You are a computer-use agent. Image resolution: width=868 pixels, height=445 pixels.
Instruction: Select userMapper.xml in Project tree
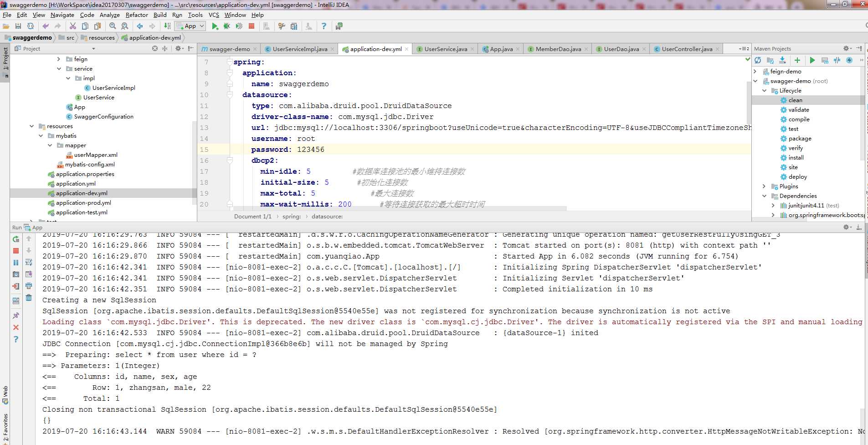(x=96, y=155)
